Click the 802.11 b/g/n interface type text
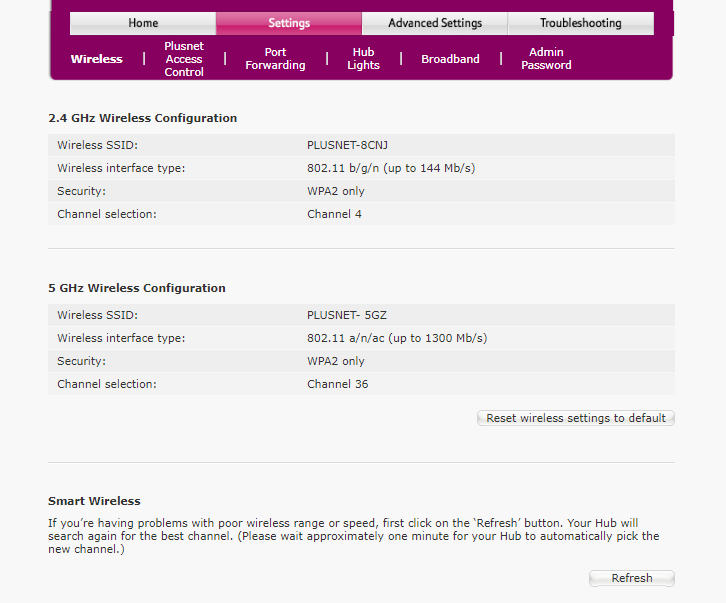Viewport: 726px width, 603px height. click(390, 168)
